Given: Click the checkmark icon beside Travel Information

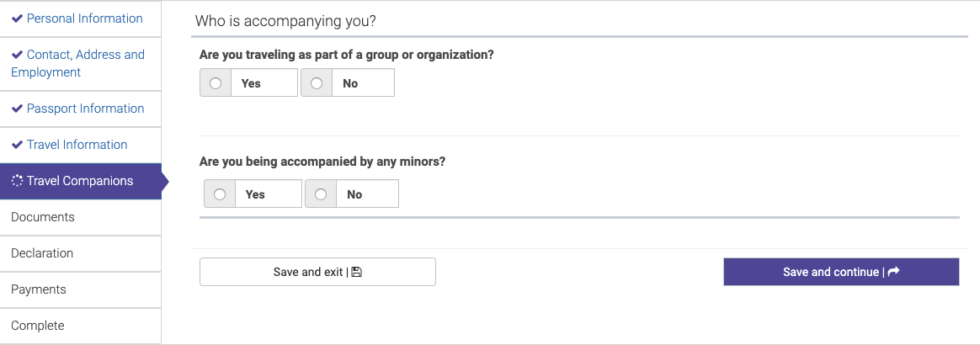Looking at the screenshot, I should coord(18,145).
